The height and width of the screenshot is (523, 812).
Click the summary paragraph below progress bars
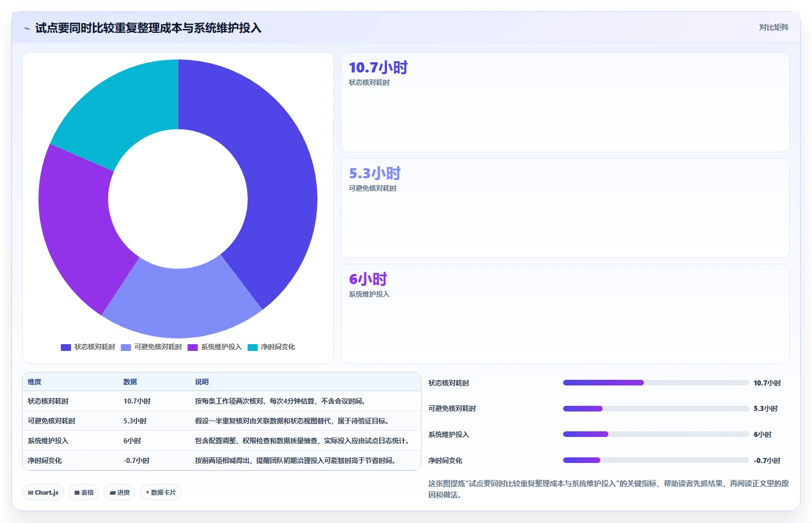(608, 489)
